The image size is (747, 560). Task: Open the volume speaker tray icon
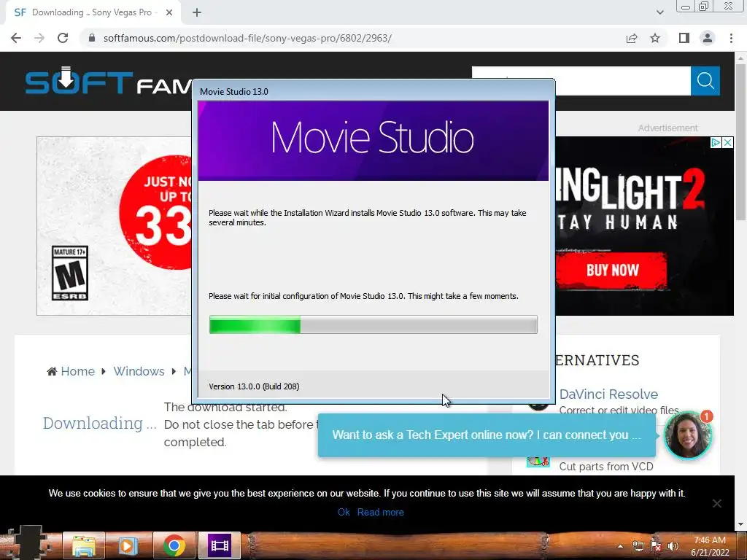(673, 546)
